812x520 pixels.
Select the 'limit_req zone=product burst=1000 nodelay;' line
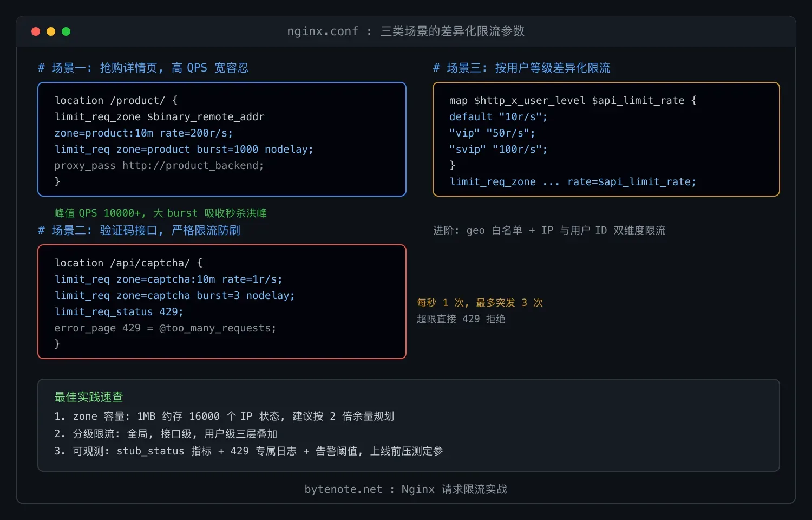184,149
